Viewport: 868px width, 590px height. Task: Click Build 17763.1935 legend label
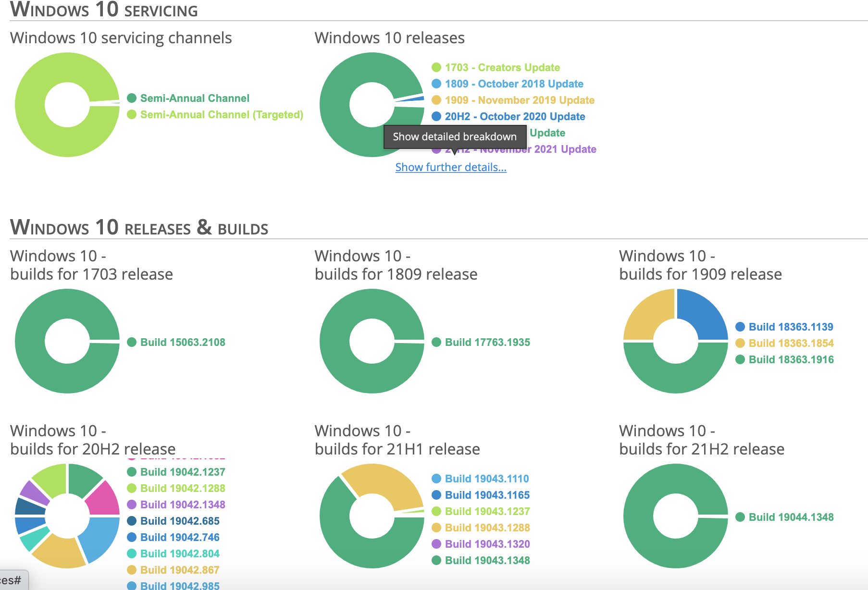[487, 342]
